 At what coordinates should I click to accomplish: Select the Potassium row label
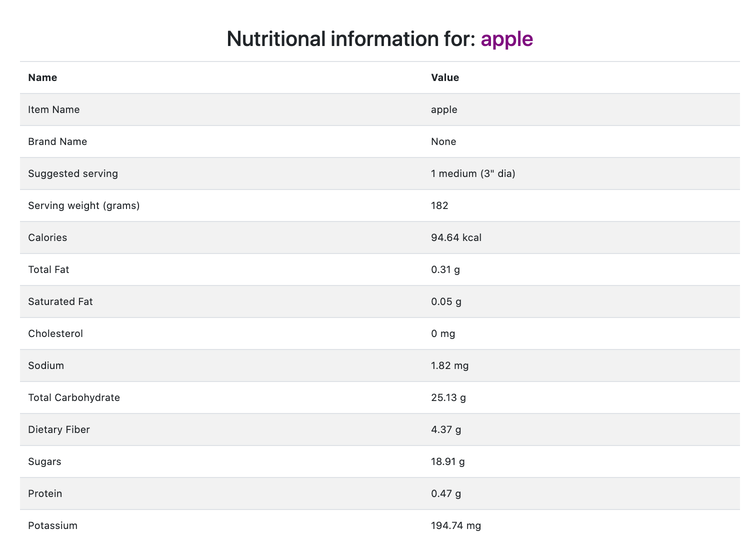tap(52, 525)
